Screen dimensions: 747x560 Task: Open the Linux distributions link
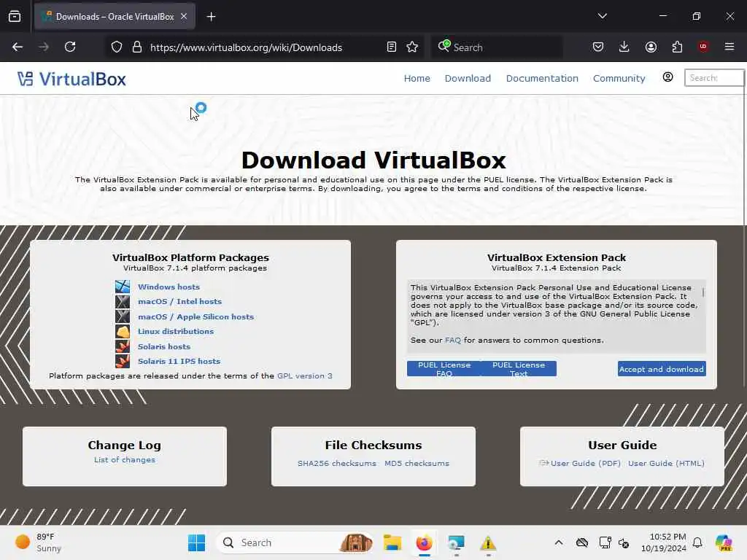click(176, 332)
